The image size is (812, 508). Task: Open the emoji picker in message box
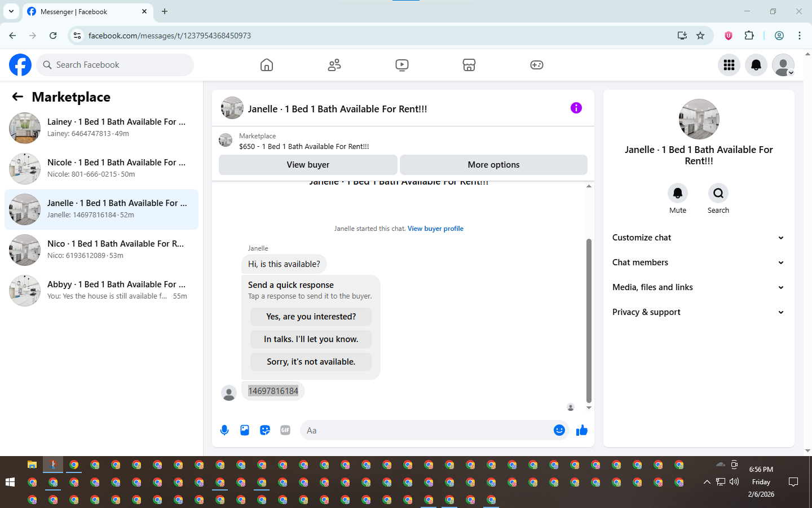(559, 430)
